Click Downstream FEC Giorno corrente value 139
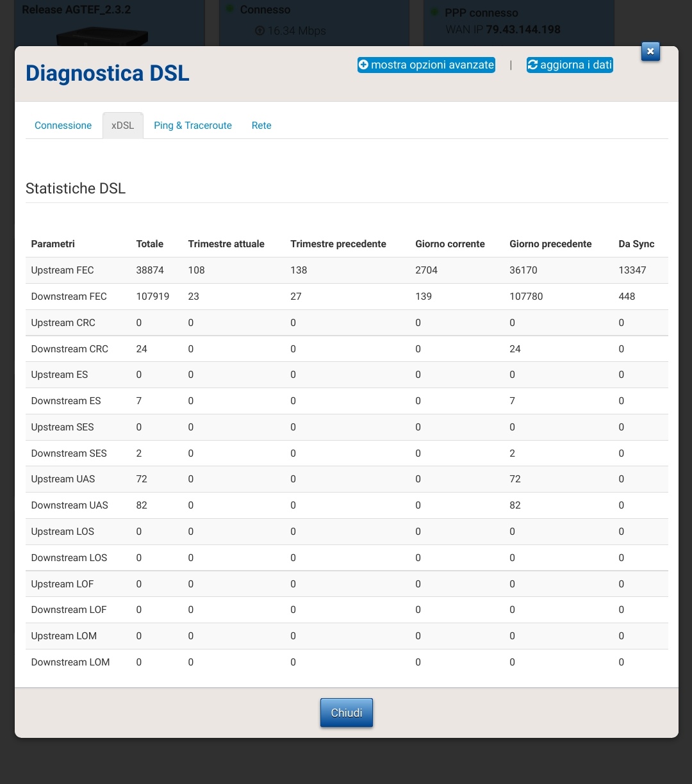 [x=424, y=297]
